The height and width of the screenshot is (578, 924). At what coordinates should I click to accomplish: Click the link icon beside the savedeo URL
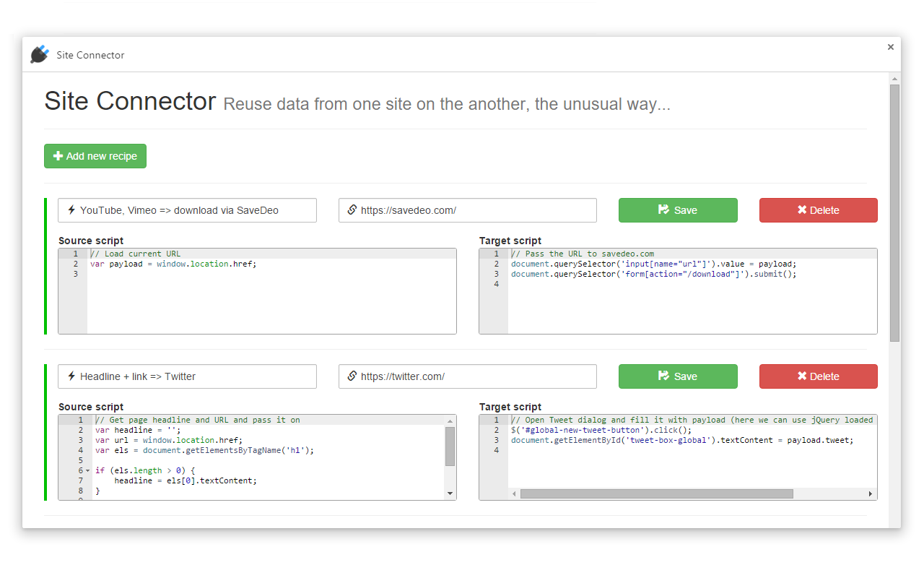pos(352,210)
